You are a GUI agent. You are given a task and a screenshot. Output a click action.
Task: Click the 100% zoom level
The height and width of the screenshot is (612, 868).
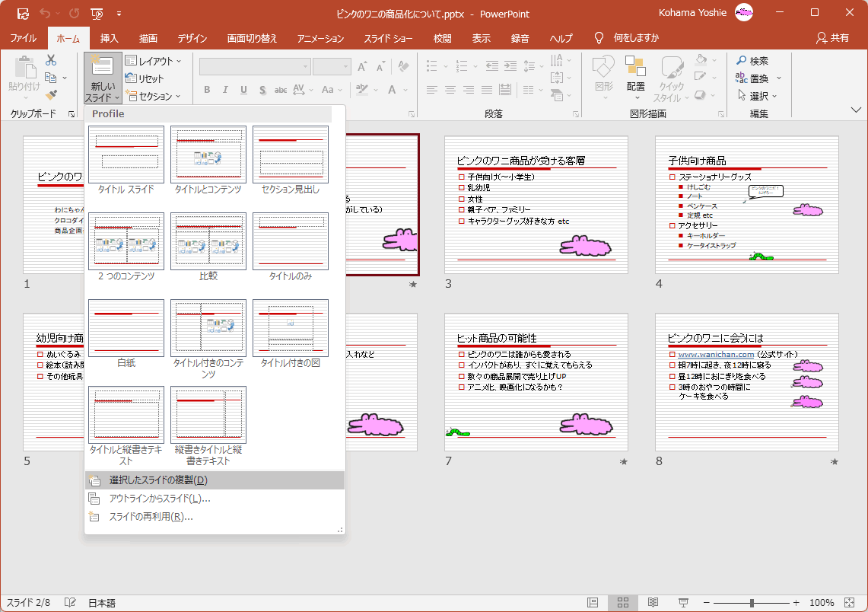(x=822, y=603)
